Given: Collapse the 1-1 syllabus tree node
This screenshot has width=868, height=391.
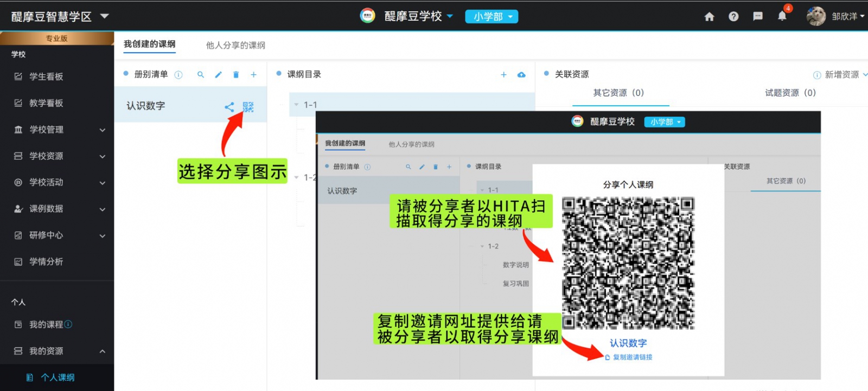Looking at the screenshot, I should point(297,105).
